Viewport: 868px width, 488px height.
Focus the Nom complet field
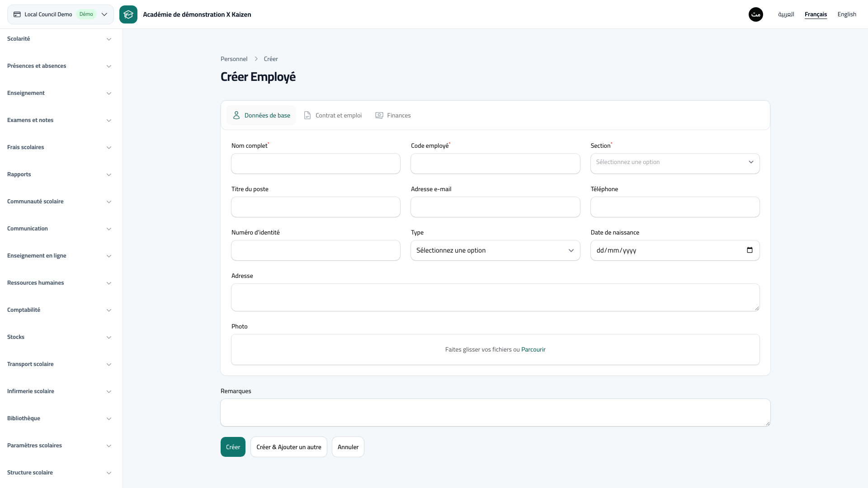point(316,164)
